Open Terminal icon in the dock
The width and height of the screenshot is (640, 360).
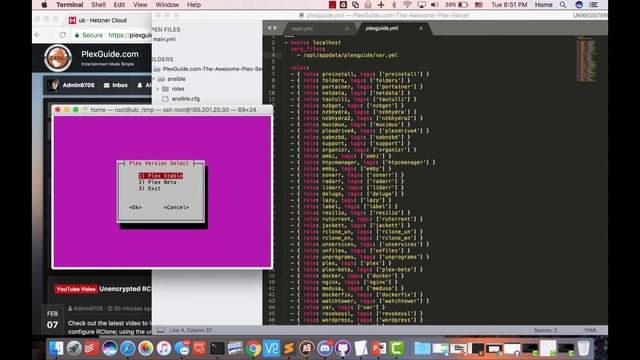pyautogui.click(x=217, y=348)
